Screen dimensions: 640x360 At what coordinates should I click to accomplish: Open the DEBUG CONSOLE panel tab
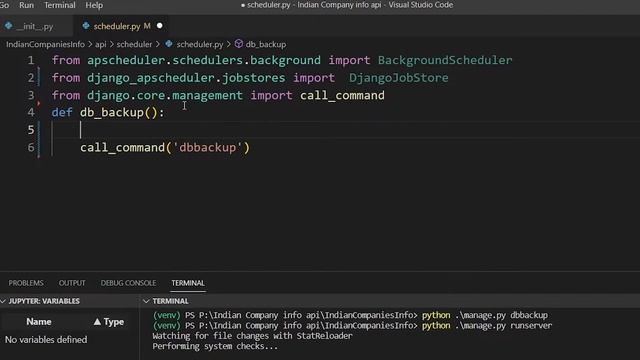pyautogui.click(x=128, y=283)
